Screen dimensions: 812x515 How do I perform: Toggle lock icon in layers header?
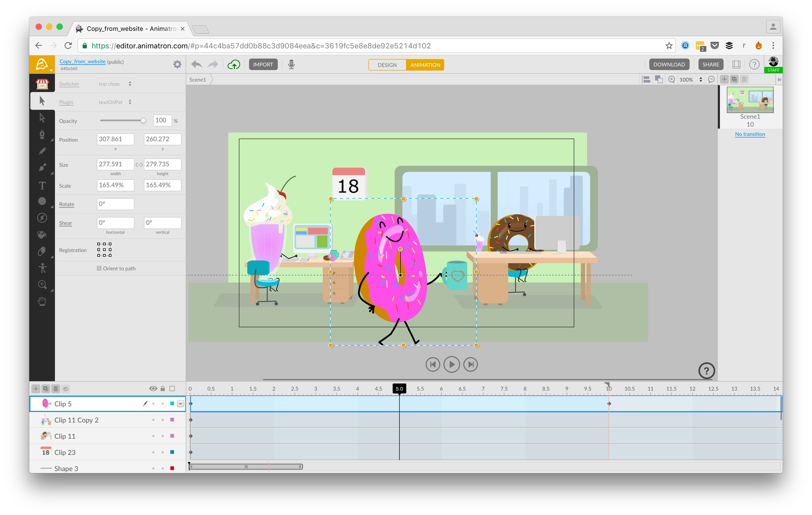pyautogui.click(x=163, y=389)
